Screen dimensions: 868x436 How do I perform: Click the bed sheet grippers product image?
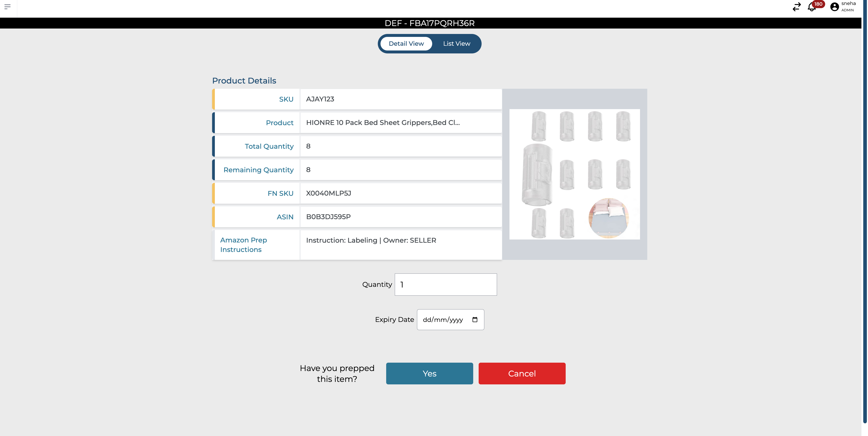(x=574, y=174)
